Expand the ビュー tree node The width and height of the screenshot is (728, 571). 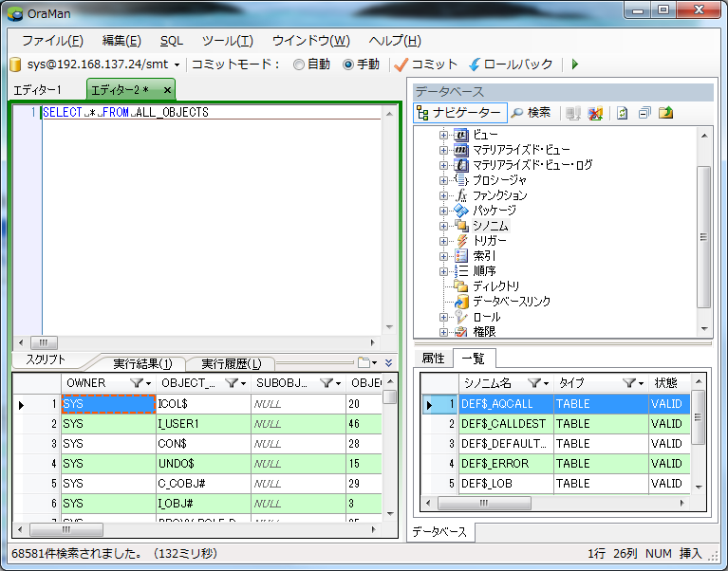[x=443, y=135]
